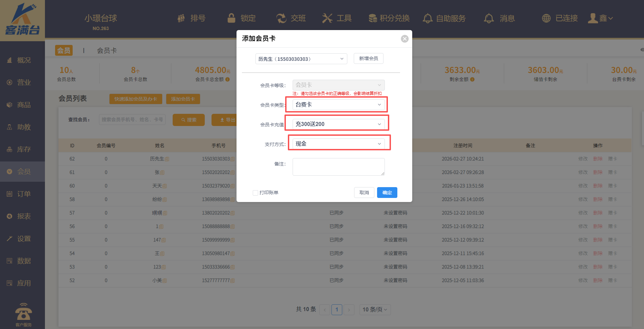Open 自助服务 bell icon
This screenshot has width=644, height=329.
[x=427, y=18]
